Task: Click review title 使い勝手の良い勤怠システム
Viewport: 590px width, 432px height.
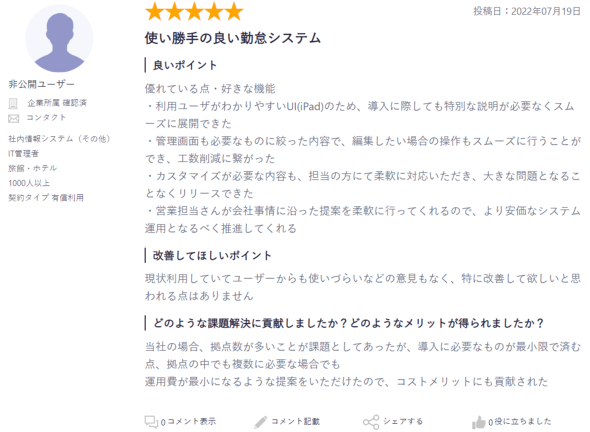Action: click(233, 38)
